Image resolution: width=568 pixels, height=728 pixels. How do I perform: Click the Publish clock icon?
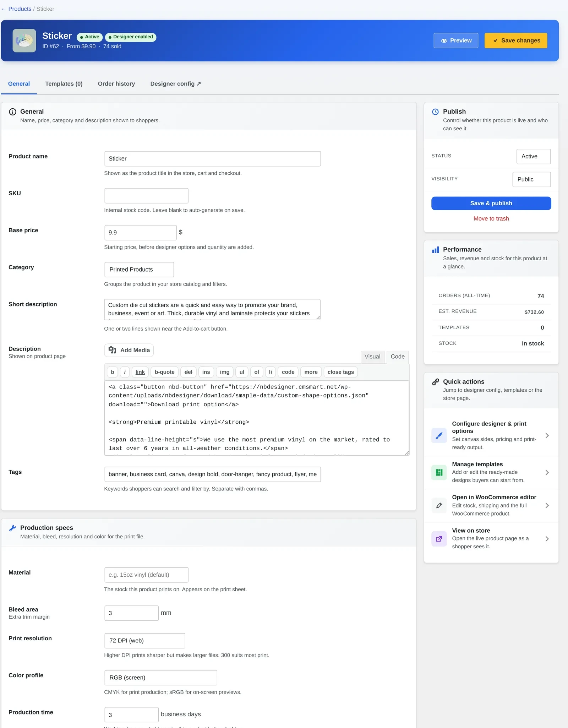coord(435,112)
